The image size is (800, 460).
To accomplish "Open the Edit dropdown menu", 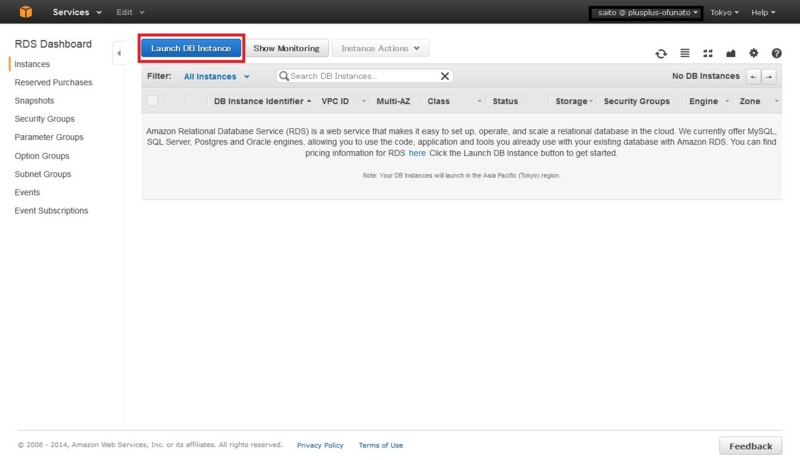I will tap(130, 12).
